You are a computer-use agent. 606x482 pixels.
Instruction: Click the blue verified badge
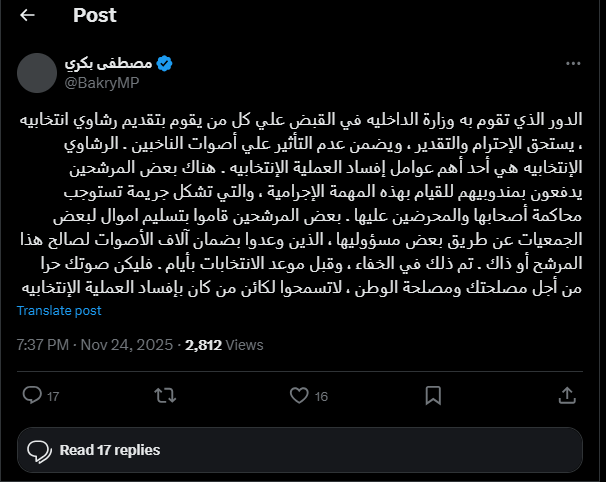click(x=164, y=63)
